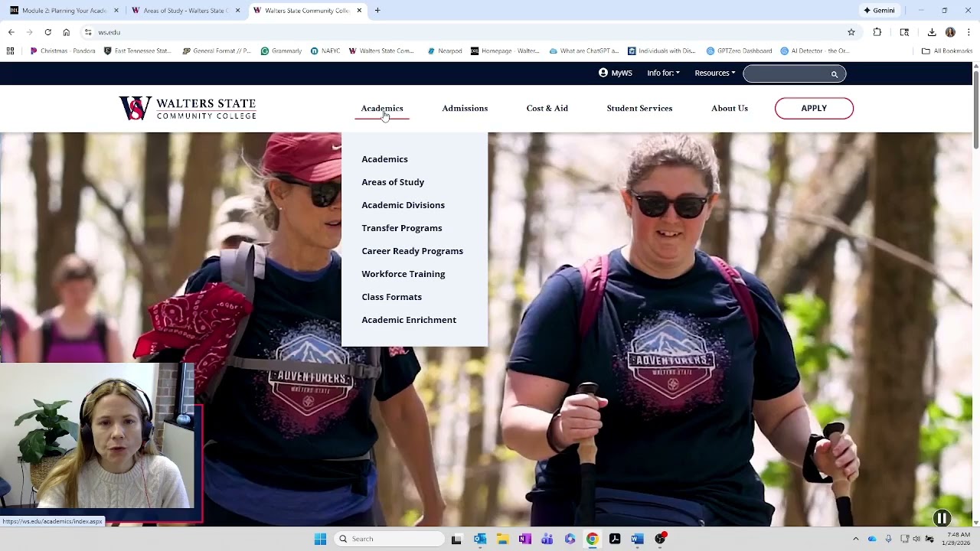Screen dimensions: 980x551
Task: Select Areas of Study in dropdown
Action: [393, 182]
